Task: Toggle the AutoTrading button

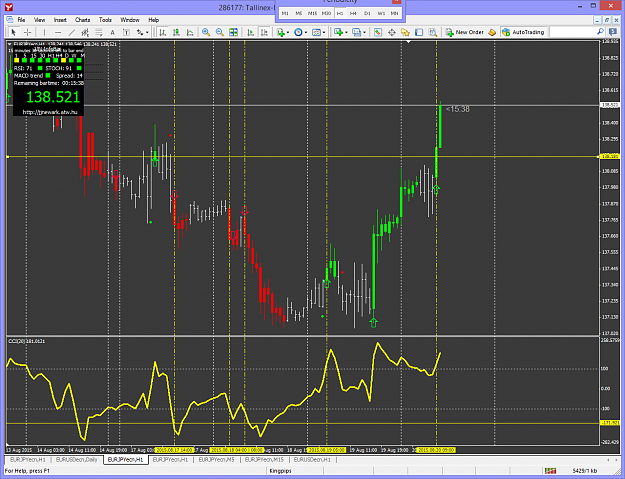Action: (x=523, y=32)
